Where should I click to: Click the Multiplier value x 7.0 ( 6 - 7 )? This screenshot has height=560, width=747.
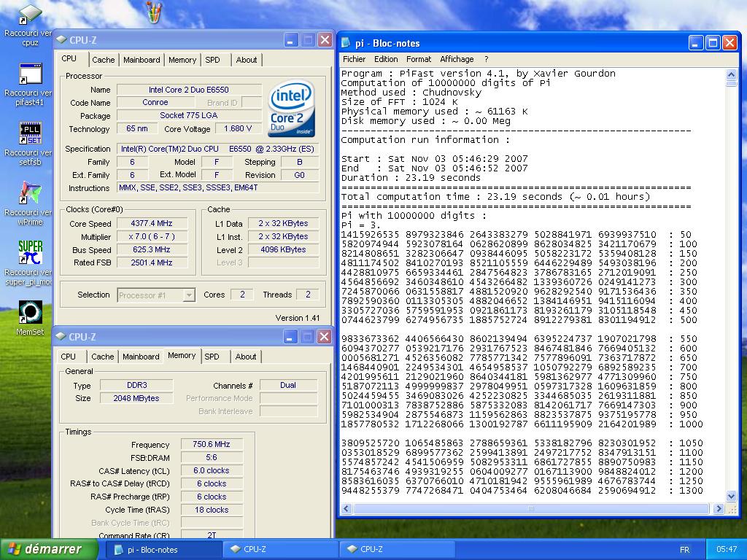click(x=152, y=236)
